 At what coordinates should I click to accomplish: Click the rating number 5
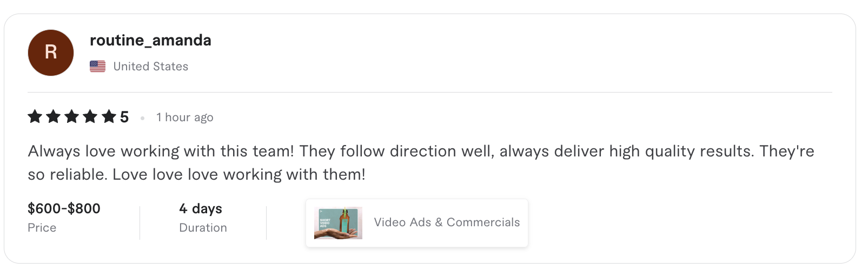tap(124, 117)
